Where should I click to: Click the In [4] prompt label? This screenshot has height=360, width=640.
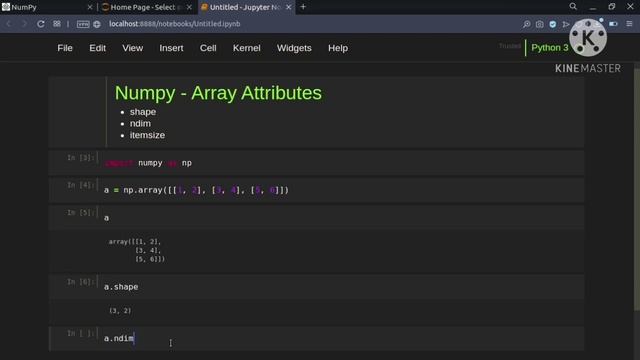81,185
